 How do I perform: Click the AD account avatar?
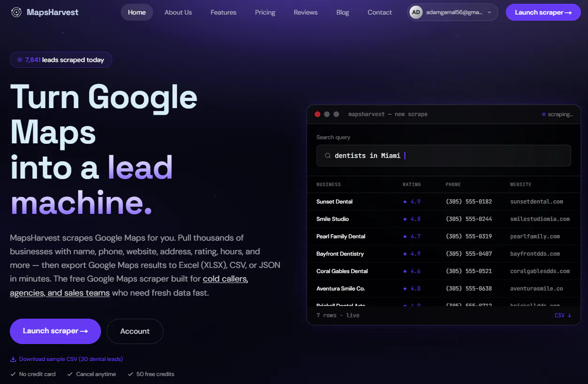click(416, 12)
